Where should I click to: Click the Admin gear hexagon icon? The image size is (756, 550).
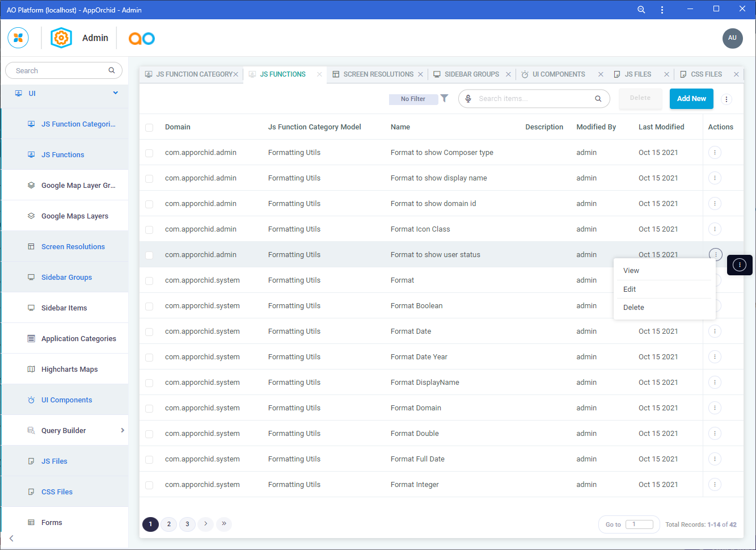[x=61, y=38]
